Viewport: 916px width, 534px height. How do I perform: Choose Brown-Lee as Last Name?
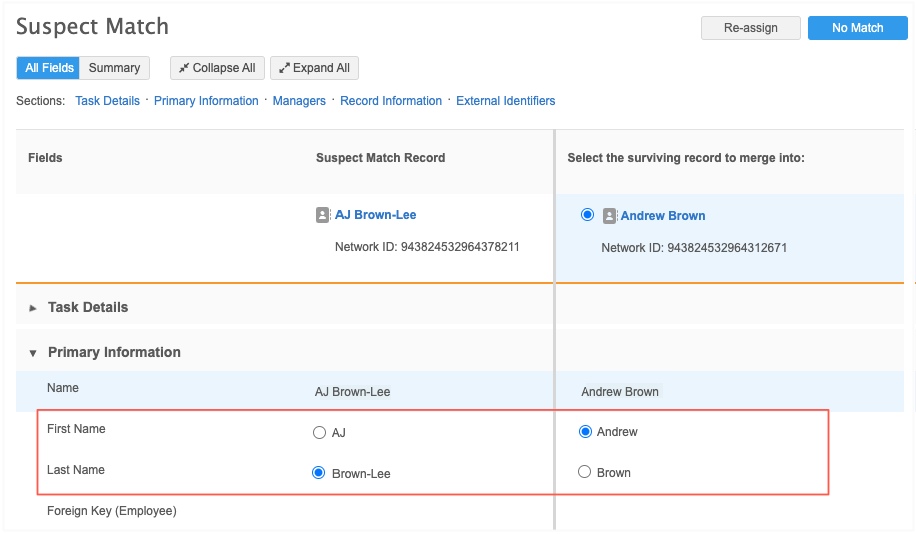point(320,473)
